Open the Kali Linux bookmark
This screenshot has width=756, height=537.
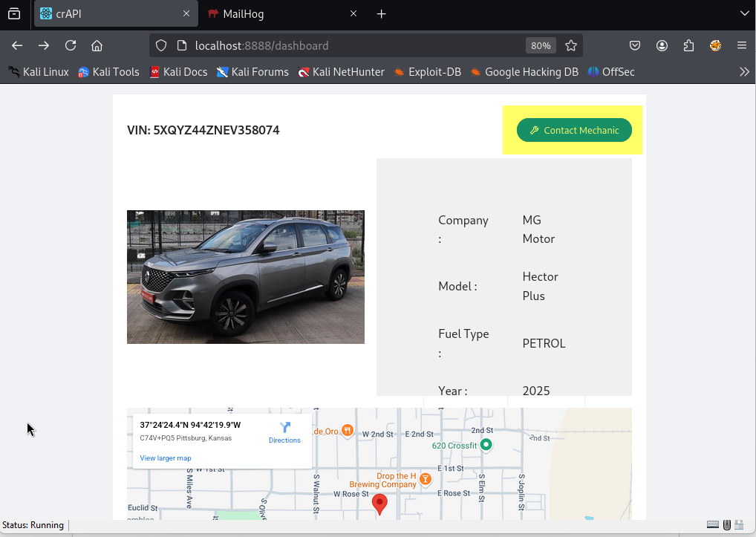(x=39, y=72)
